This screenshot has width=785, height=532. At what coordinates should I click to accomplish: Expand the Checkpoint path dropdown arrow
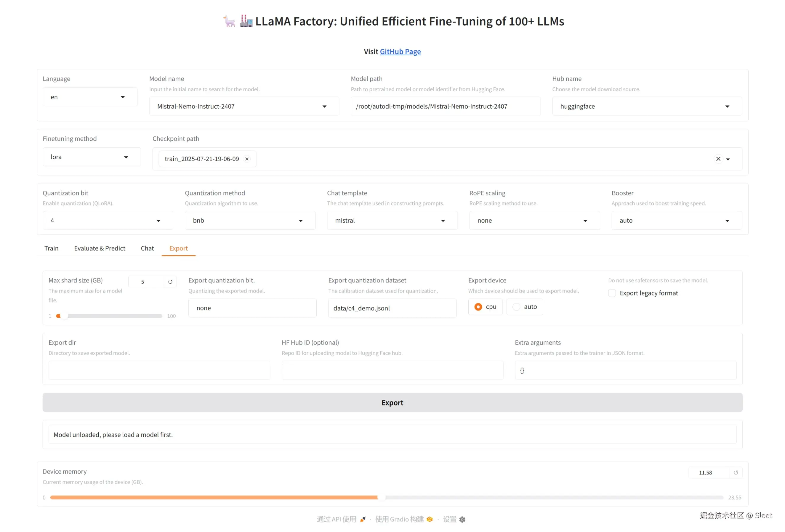click(728, 159)
